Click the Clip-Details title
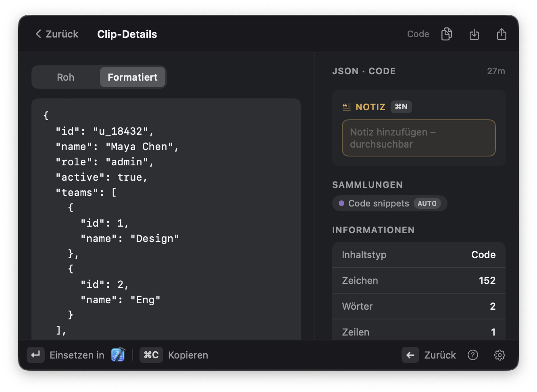The width and height of the screenshot is (537, 392). (127, 34)
